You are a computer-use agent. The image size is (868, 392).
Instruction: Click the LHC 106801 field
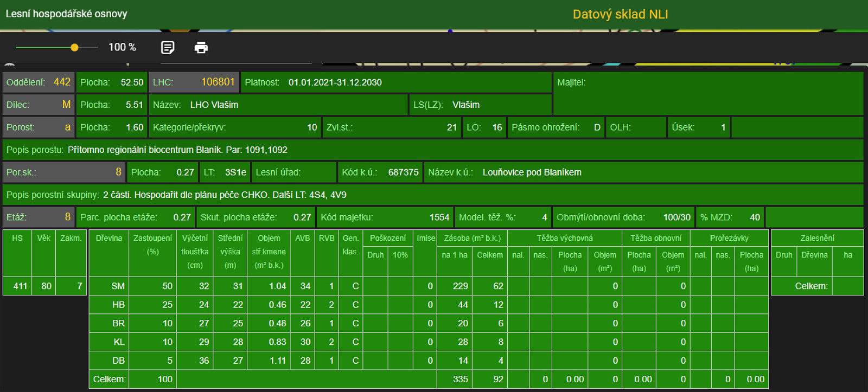point(194,82)
